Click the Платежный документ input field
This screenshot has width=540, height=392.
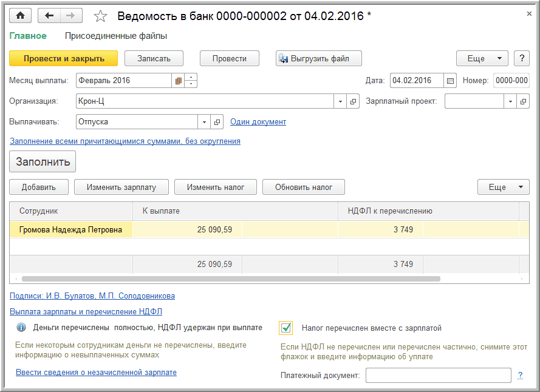click(x=438, y=376)
